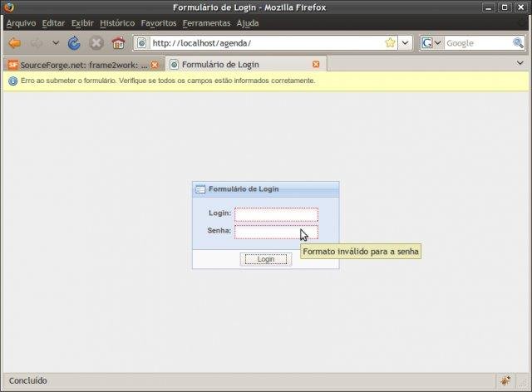Close the SourceForge.net tab
The width and height of the screenshot is (532, 392).
pos(155,65)
